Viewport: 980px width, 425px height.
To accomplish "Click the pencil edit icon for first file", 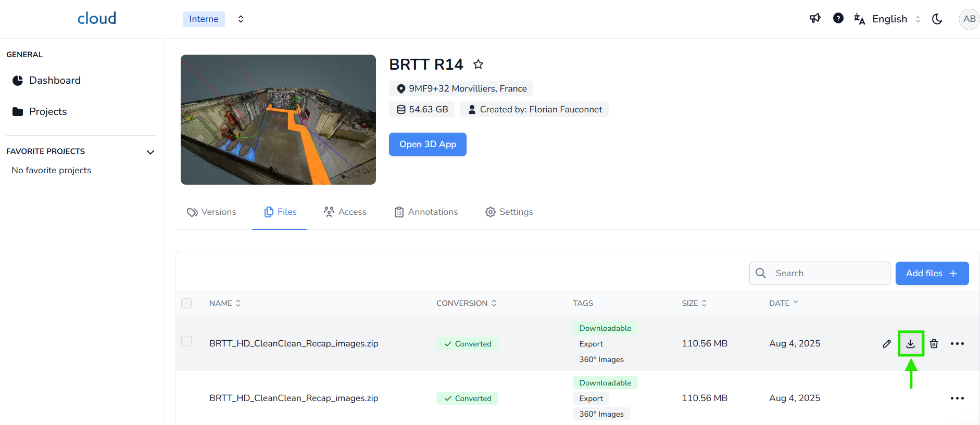I will click(x=887, y=344).
